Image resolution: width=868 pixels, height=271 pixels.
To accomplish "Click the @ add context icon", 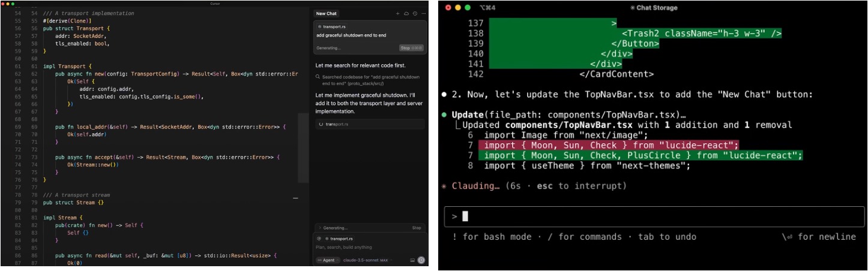I will [319, 238].
